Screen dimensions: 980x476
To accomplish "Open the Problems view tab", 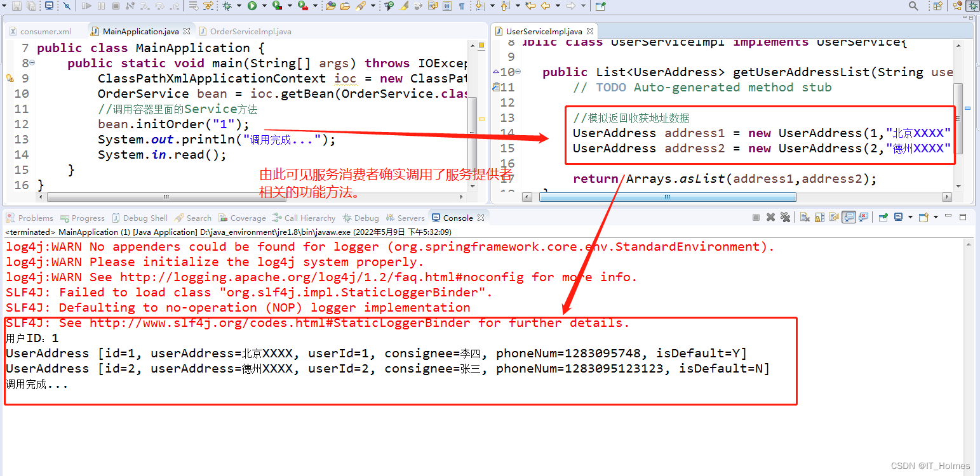I will point(30,218).
